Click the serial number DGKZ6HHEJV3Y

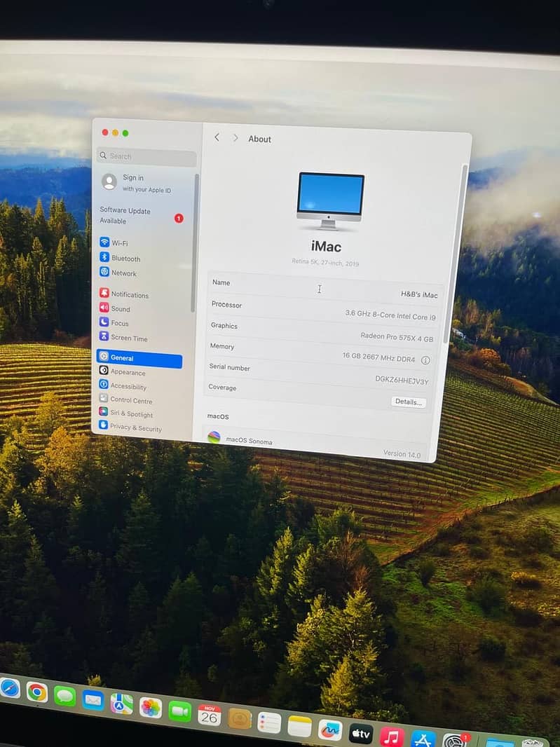point(402,381)
